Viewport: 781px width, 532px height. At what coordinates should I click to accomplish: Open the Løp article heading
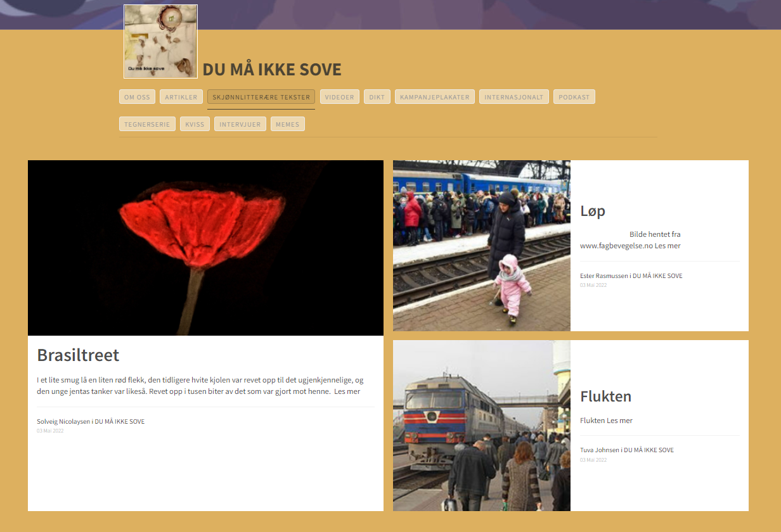point(593,211)
